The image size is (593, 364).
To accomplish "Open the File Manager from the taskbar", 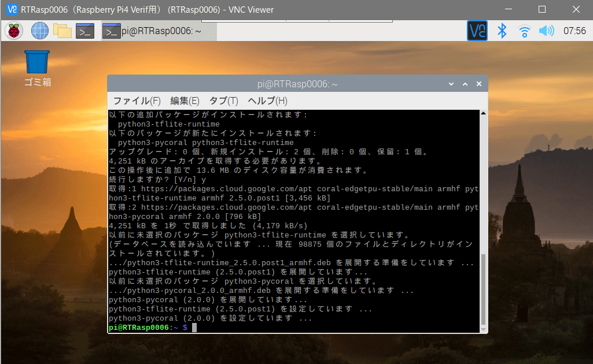I will pyautogui.click(x=62, y=30).
